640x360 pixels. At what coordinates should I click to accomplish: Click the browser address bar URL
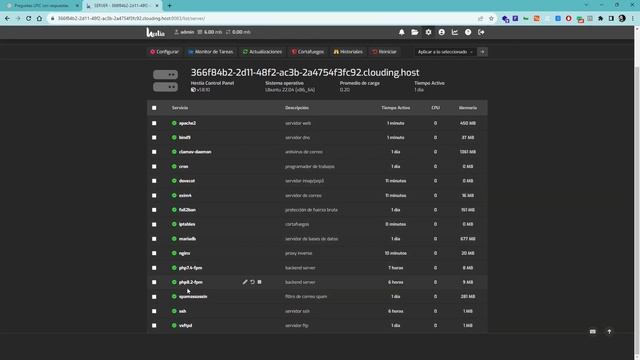point(131,18)
